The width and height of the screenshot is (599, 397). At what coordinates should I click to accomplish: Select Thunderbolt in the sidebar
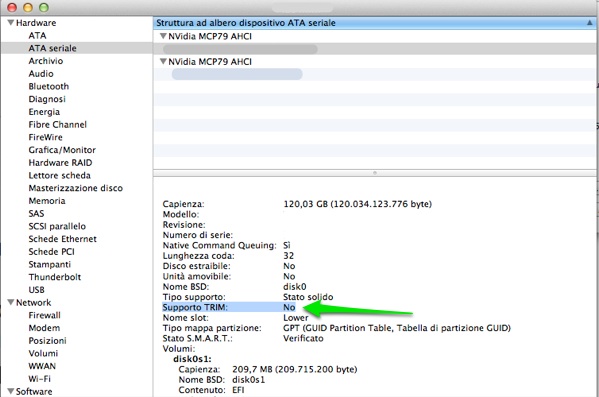tap(55, 277)
